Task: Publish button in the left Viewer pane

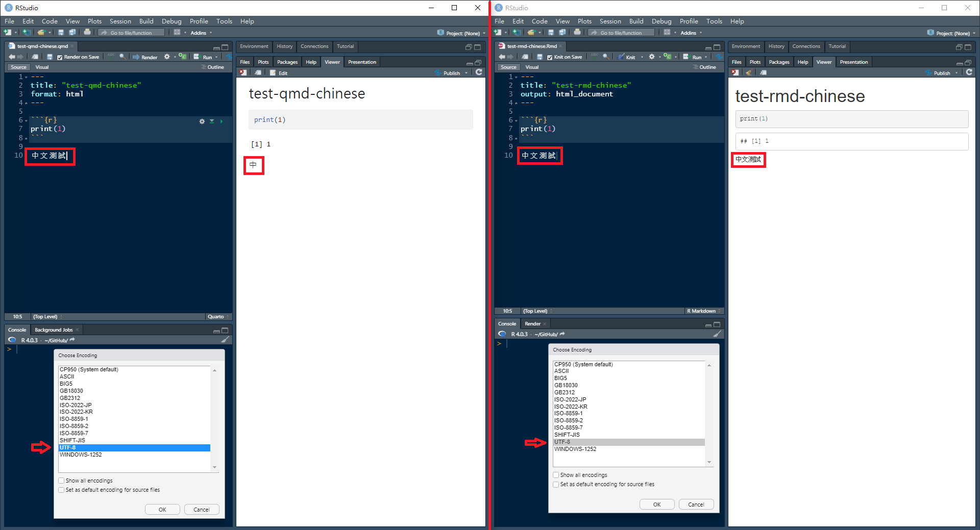Action: [x=448, y=73]
